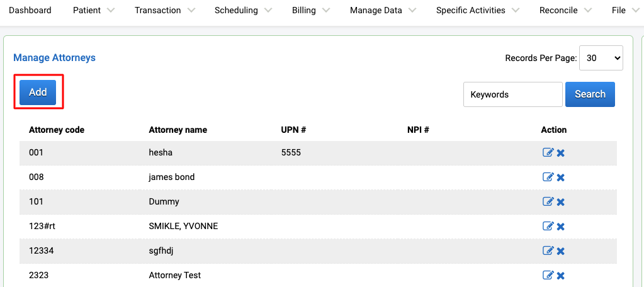Screen dimensions: 644x287
Task: Open edit for Dummy attorney
Action: [x=548, y=201]
